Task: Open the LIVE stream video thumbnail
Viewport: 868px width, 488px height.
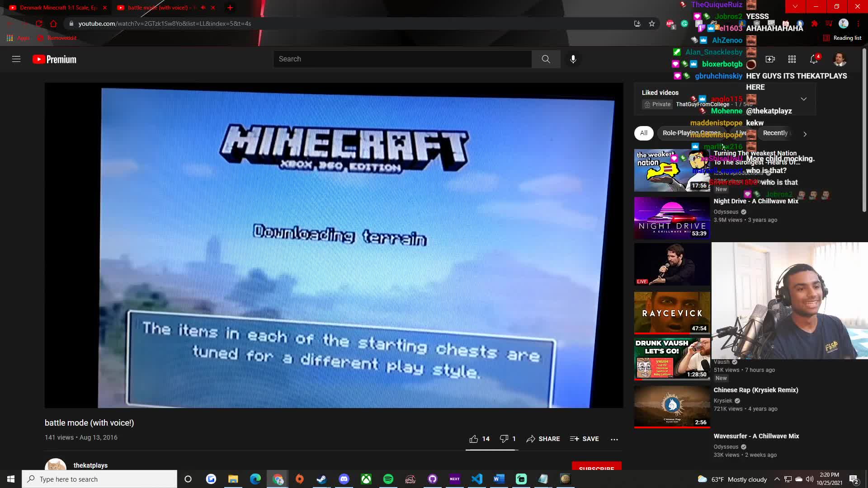Action: [x=672, y=264]
